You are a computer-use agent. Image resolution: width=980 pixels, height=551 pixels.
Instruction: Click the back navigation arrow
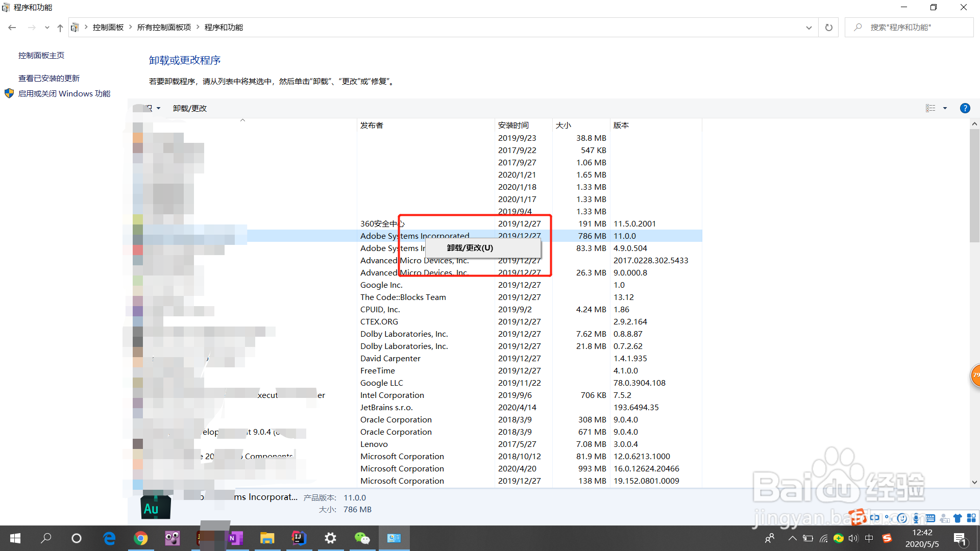coord(12,28)
